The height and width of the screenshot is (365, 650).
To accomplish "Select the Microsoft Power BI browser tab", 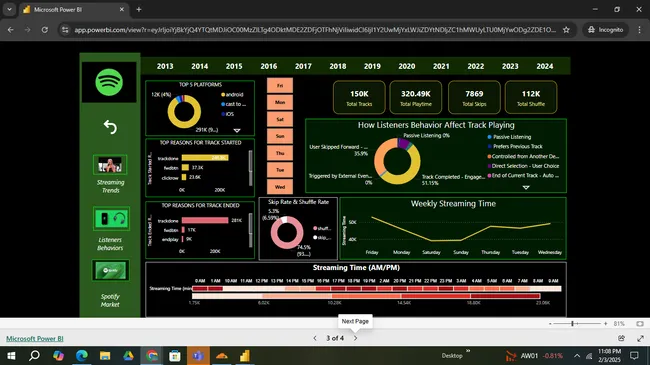I will [x=74, y=10].
